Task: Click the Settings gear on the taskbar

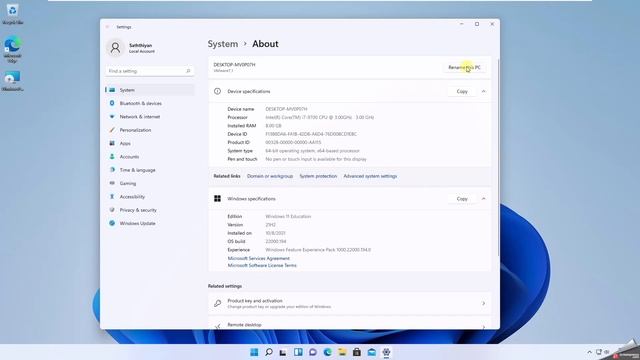Action: [x=386, y=352]
